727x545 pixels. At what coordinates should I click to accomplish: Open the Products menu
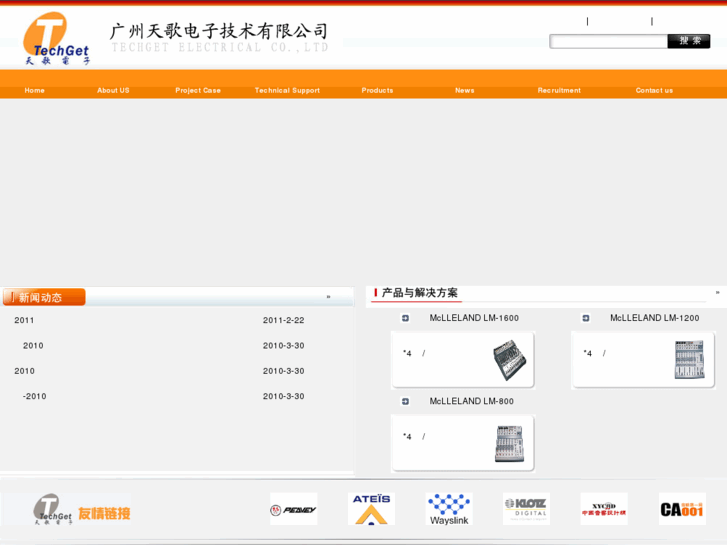click(x=377, y=90)
